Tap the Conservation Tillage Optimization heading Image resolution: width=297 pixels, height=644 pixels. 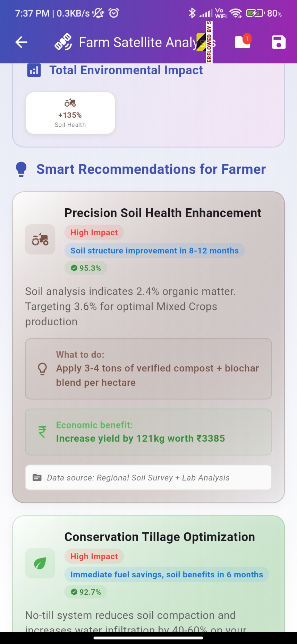[x=160, y=537]
